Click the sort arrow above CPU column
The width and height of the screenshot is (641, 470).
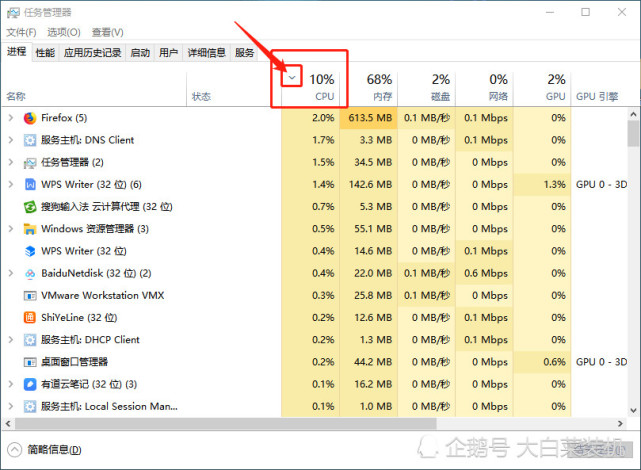click(x=292, y=77)
